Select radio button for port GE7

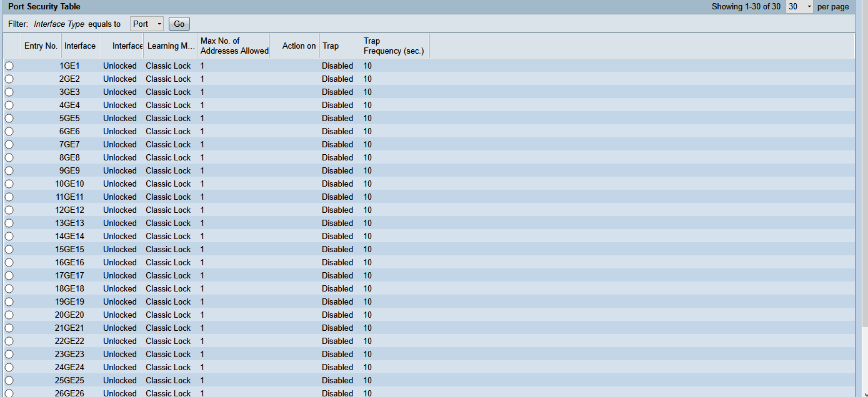[x=9, y=145]
